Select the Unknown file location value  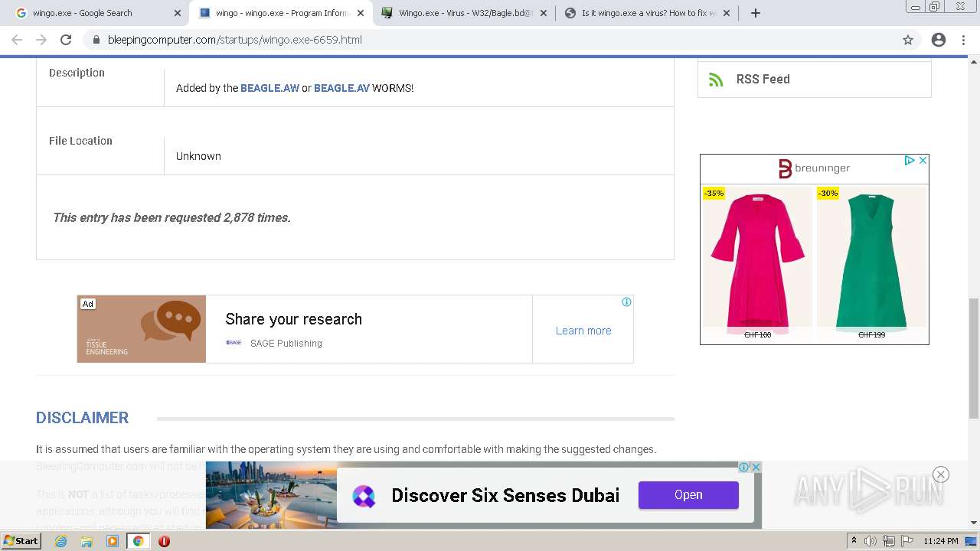pos(198,156)
